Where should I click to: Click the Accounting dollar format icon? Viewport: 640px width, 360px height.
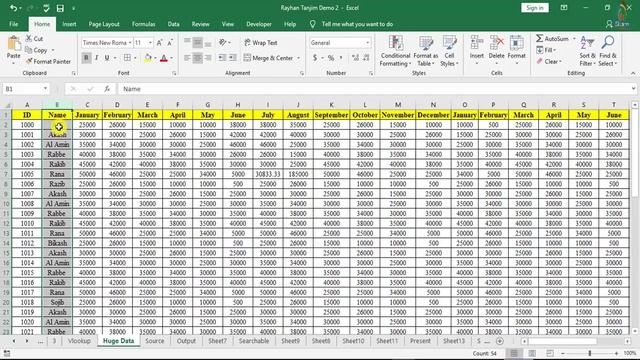(315, 58)
